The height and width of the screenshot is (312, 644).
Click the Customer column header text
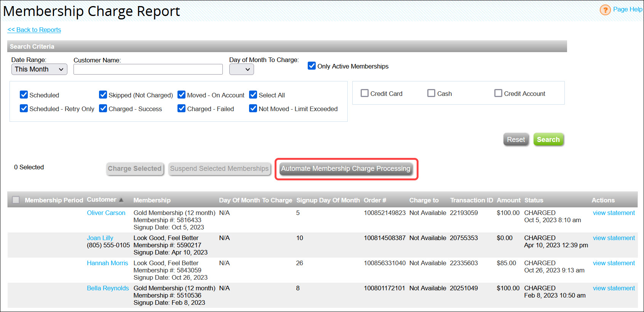tap(101, 200)
